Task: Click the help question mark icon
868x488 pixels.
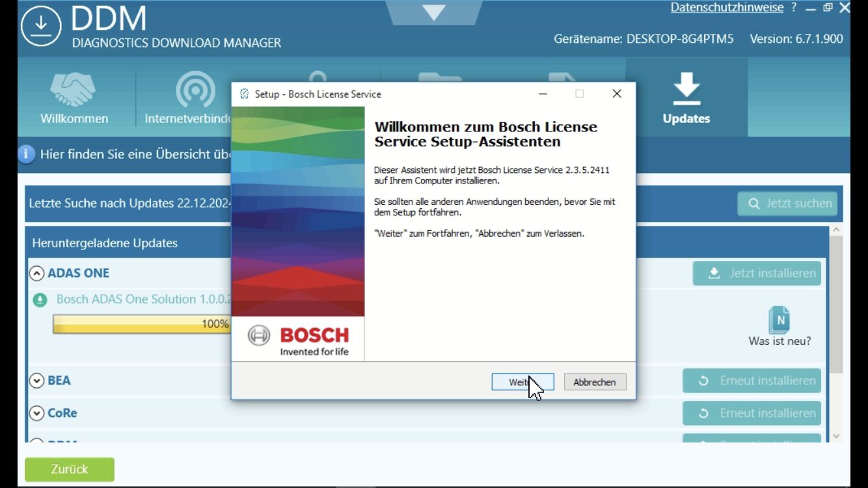Action: click(794, 8)
